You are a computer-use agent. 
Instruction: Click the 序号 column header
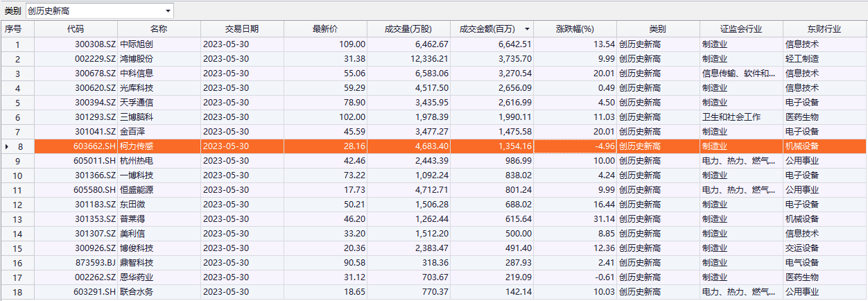(14, 29)
